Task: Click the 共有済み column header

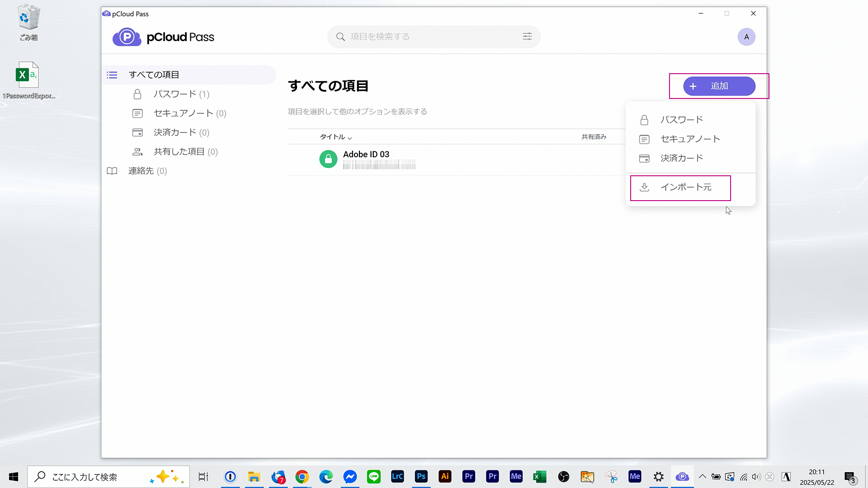Action: (594, 137)
